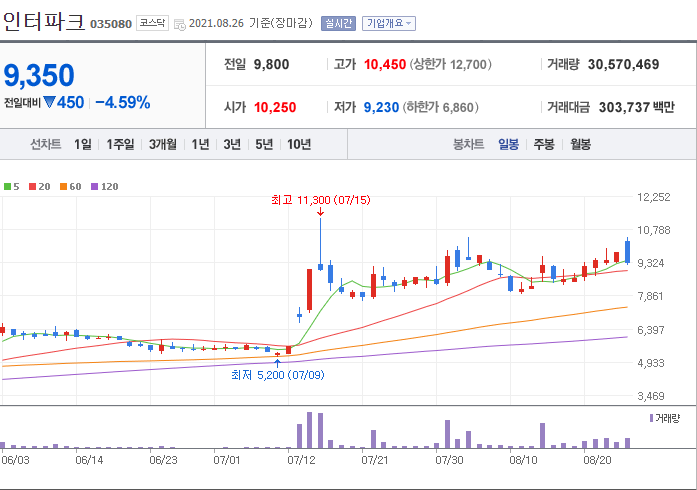Switch to 월봉 monthly candle chart

pyautogui.click(x=581, y=144)
